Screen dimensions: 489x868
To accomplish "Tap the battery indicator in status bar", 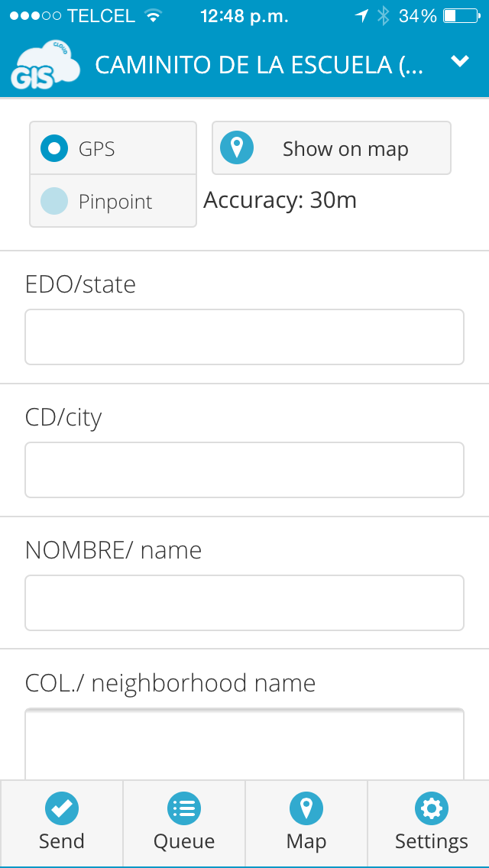I will pos(460,16).
